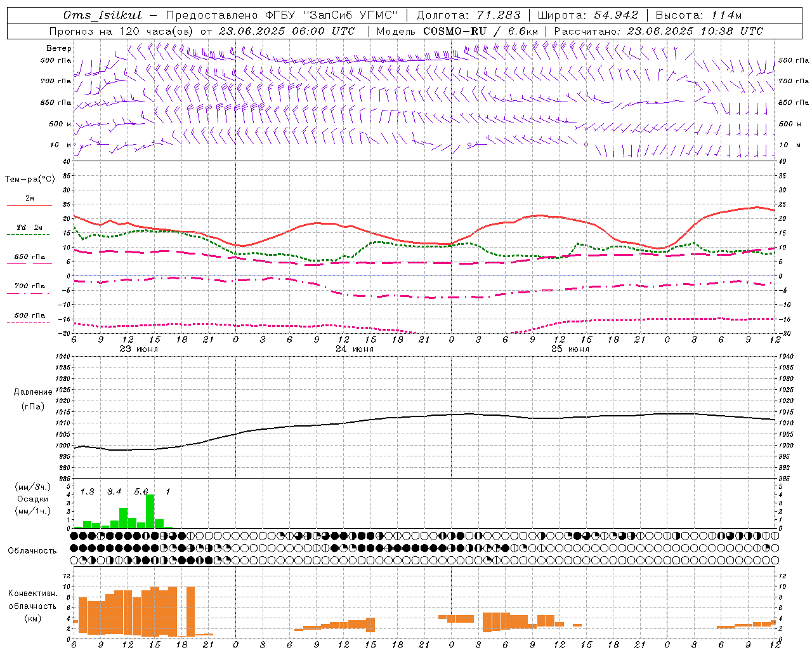Click the tallest green precipitation bar

[150, 511]
